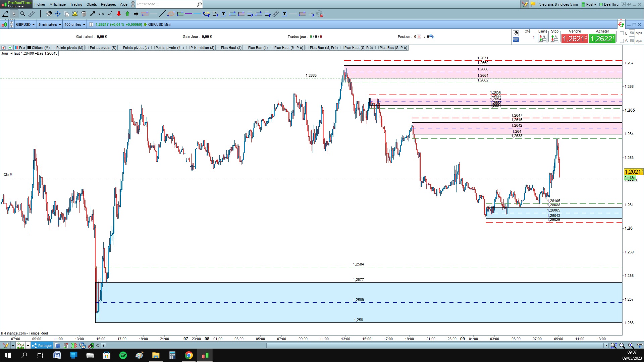Open the Trading menu

[76, 4]
